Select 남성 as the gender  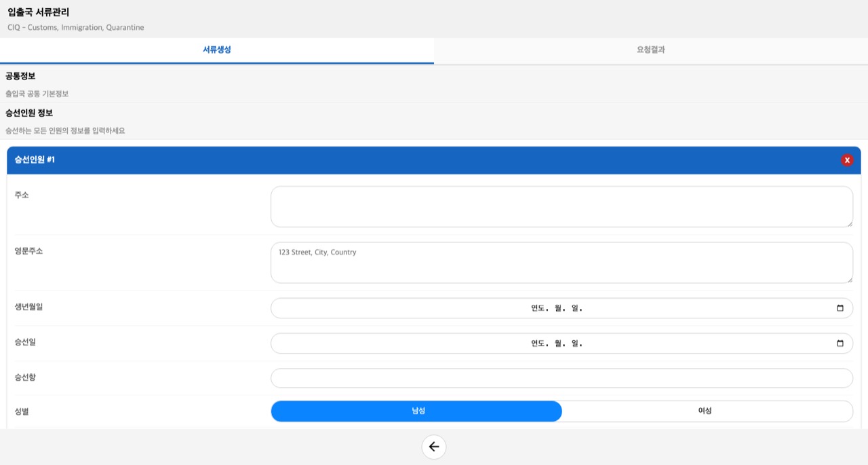[x=416, y=411]
